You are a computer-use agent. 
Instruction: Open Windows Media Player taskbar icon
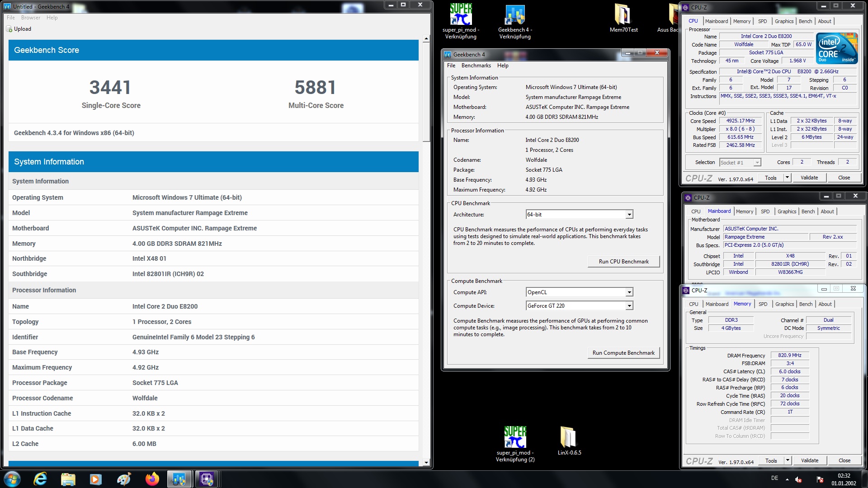point(95,479)
